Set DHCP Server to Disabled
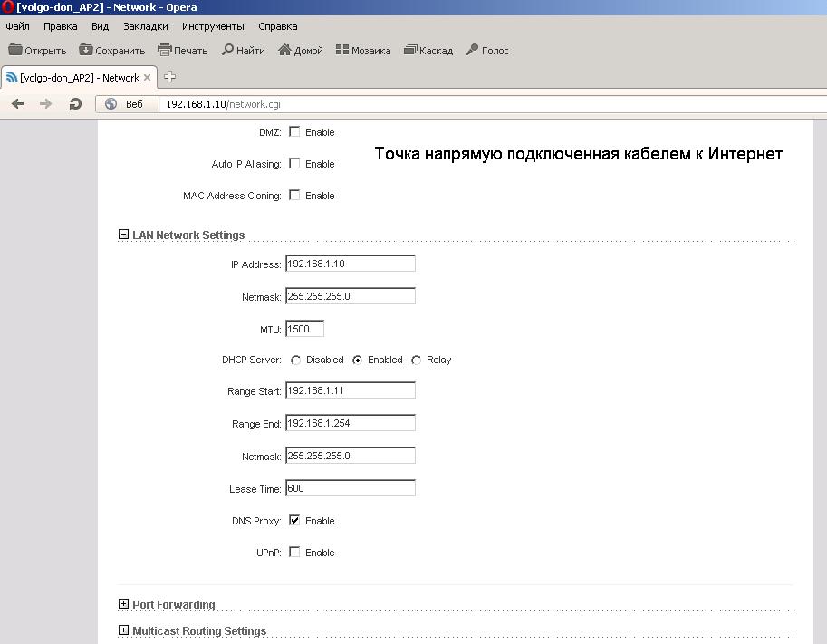827x644 pixels. coord(296,360)
